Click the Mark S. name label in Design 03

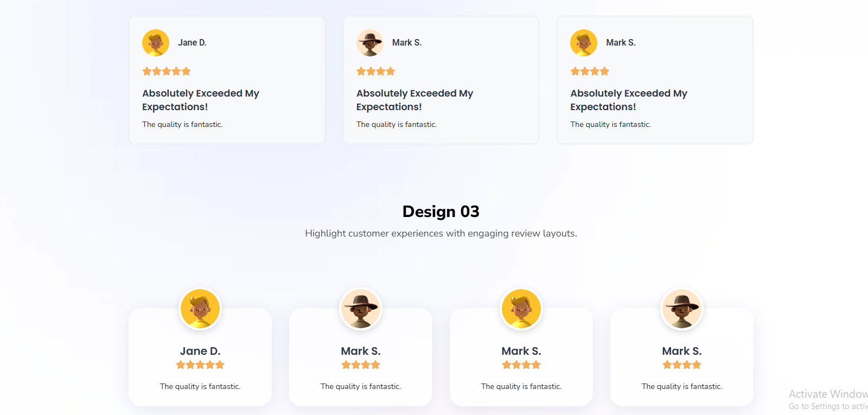pos(361,350)
